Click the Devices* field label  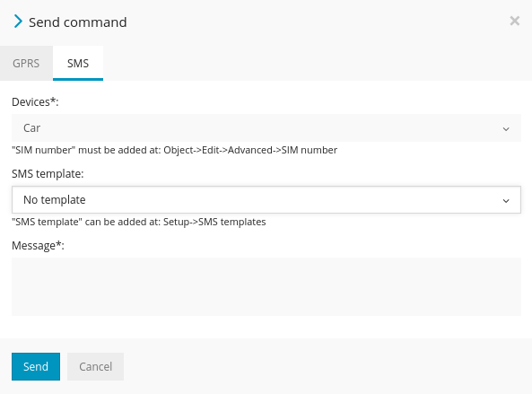click(x=35, y=101)
